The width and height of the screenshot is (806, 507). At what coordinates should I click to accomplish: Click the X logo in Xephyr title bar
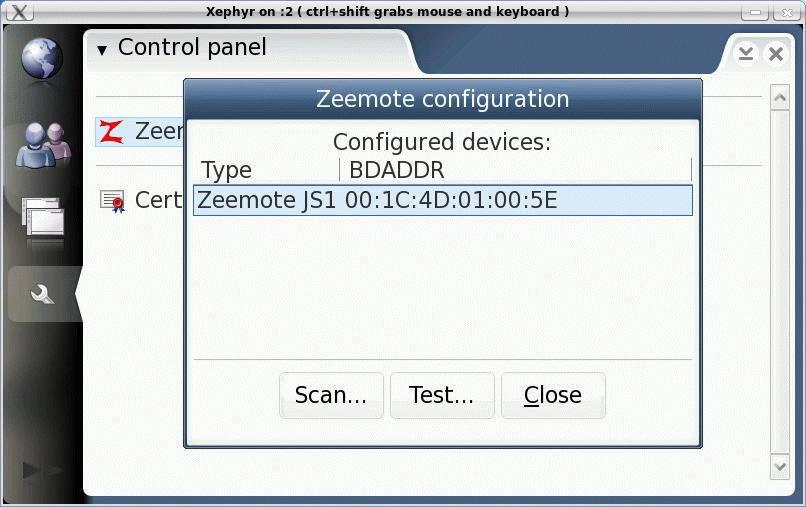pyautogui.click(x=20, y=11)
